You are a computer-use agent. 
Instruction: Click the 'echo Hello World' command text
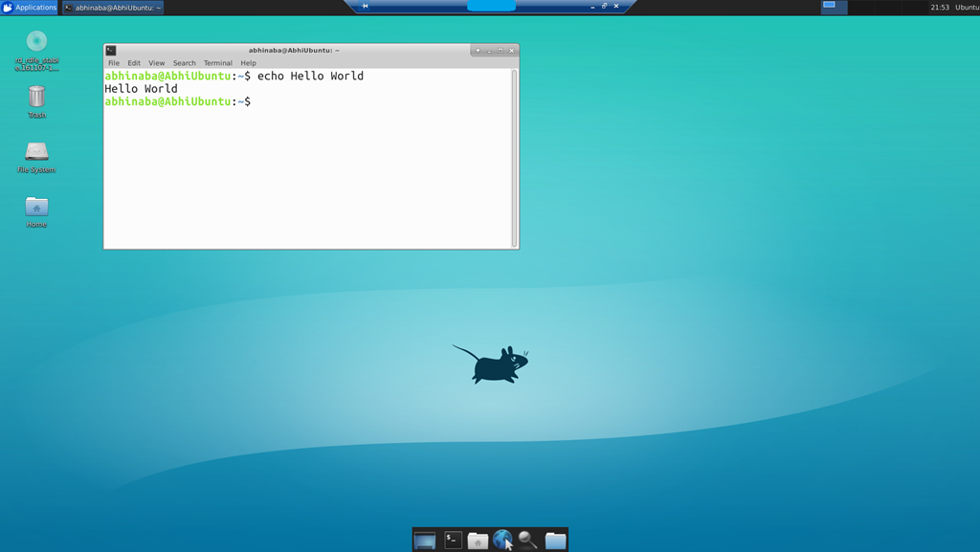click(x=310, y=77)
